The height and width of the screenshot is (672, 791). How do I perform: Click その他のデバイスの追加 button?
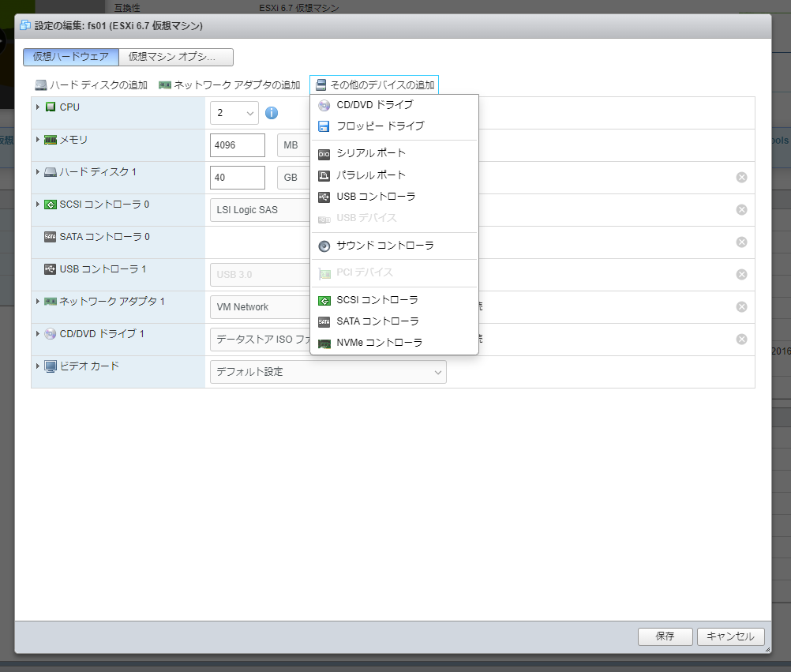(x=374, y=84)
